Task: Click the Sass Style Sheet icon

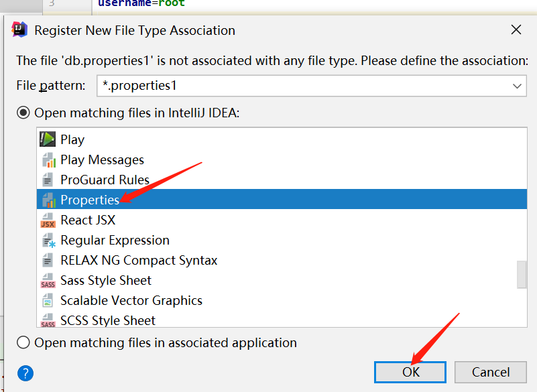Action: point(48,280)
